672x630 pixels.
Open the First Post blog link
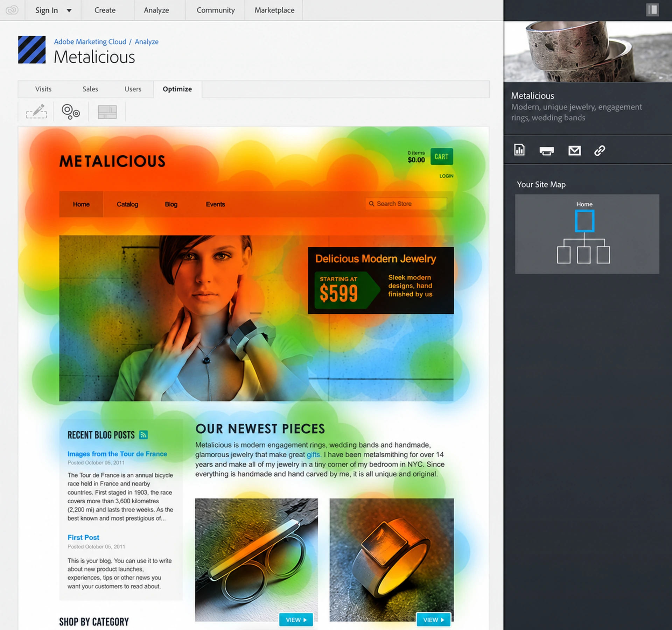83,537
